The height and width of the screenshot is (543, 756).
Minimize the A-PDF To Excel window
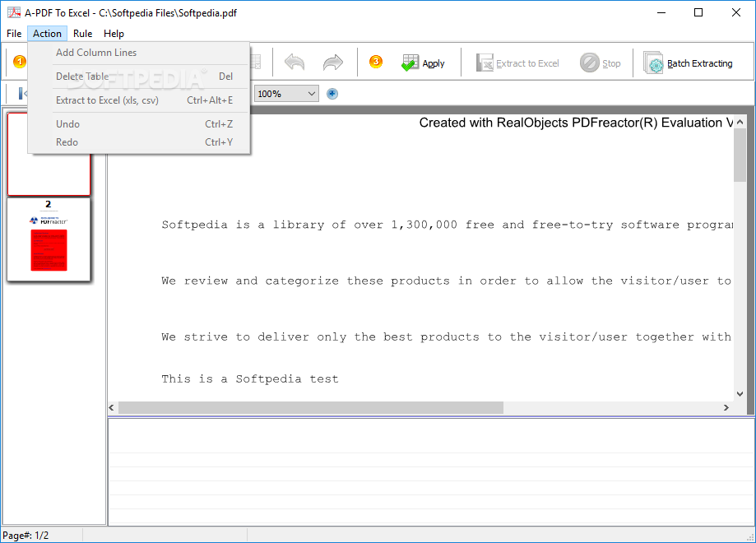pos(661,12)
